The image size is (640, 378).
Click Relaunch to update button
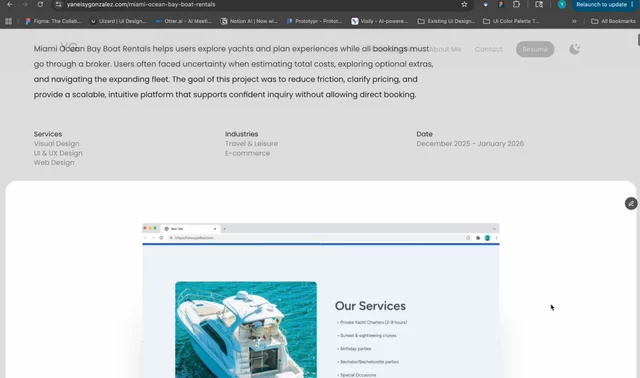pyautogui.click(x=605, y=4)
